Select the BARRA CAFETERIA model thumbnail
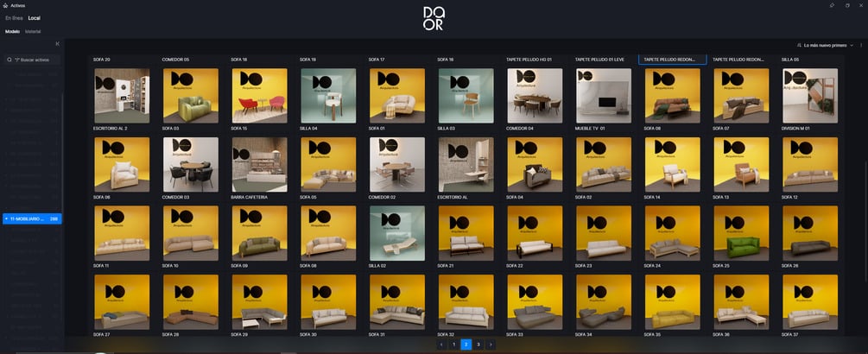Screen dimensions: 868x354 point(260,164)
